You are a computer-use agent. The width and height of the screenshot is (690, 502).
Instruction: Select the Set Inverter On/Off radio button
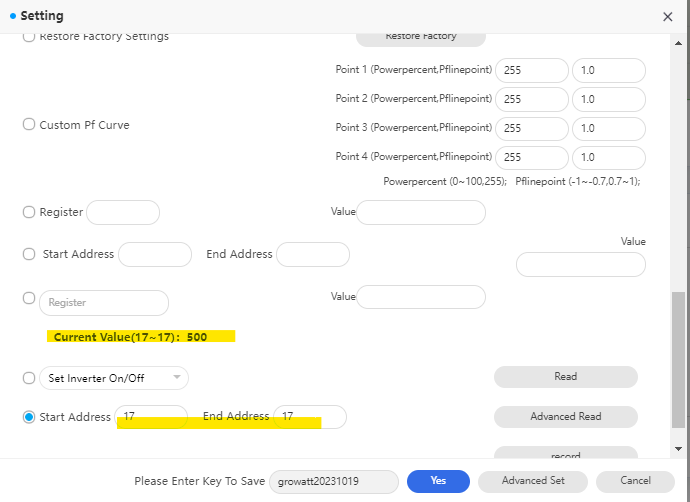tap(29, 378)
